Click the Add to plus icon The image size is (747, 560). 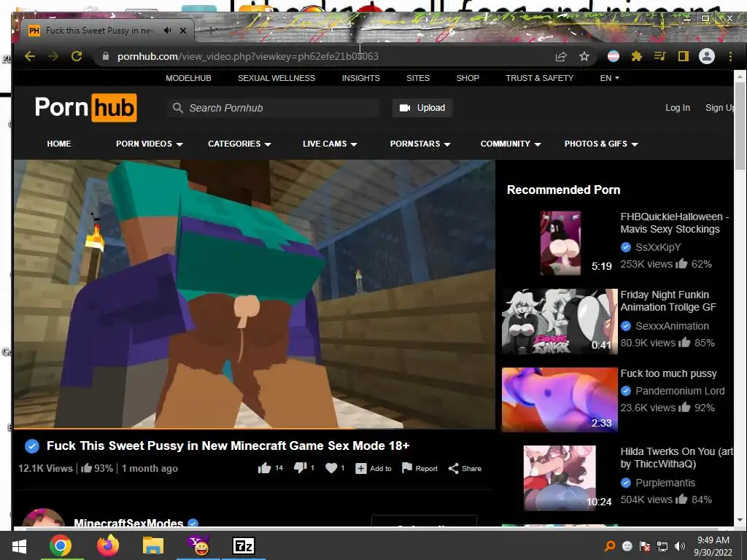[360, 469]
